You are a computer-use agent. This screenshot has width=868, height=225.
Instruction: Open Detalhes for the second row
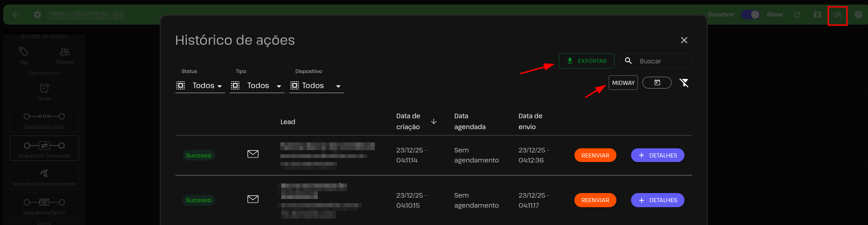point(657,200)
